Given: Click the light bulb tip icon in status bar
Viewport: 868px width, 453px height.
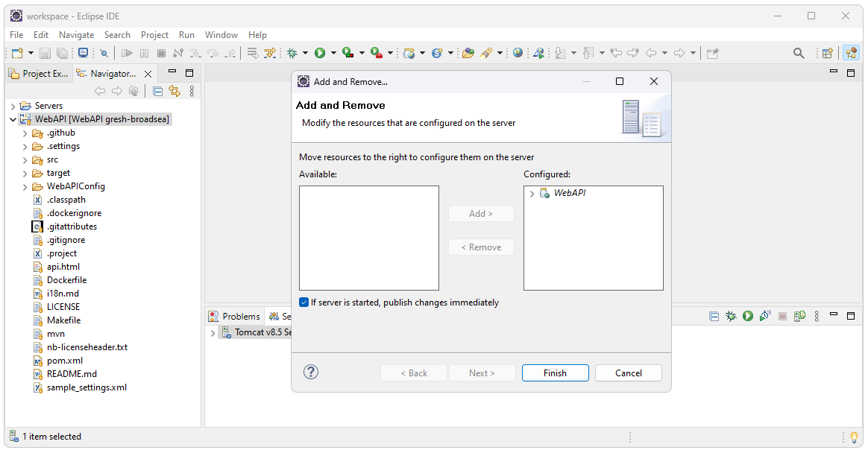Looking at the screenshot, I should (x=854, y=437).
